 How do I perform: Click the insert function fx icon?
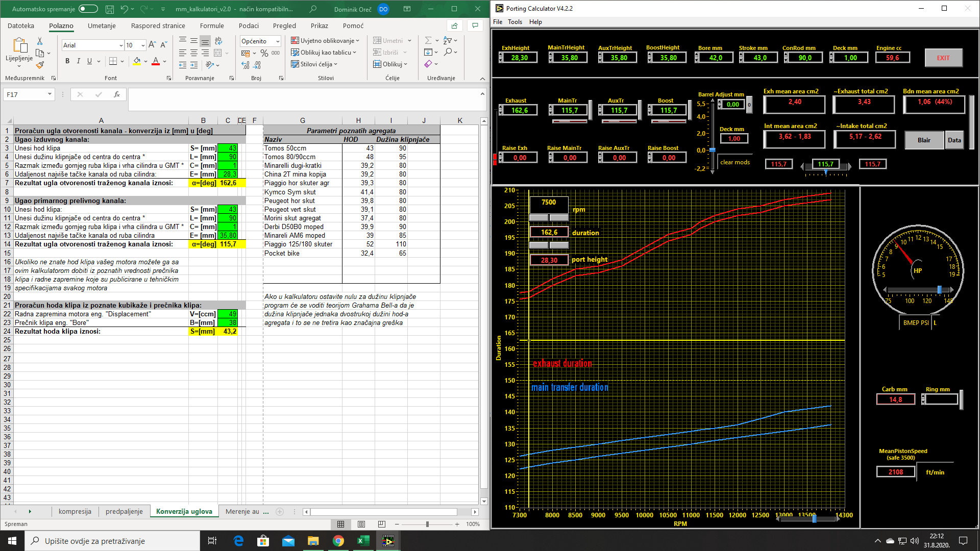click(117, 94)
